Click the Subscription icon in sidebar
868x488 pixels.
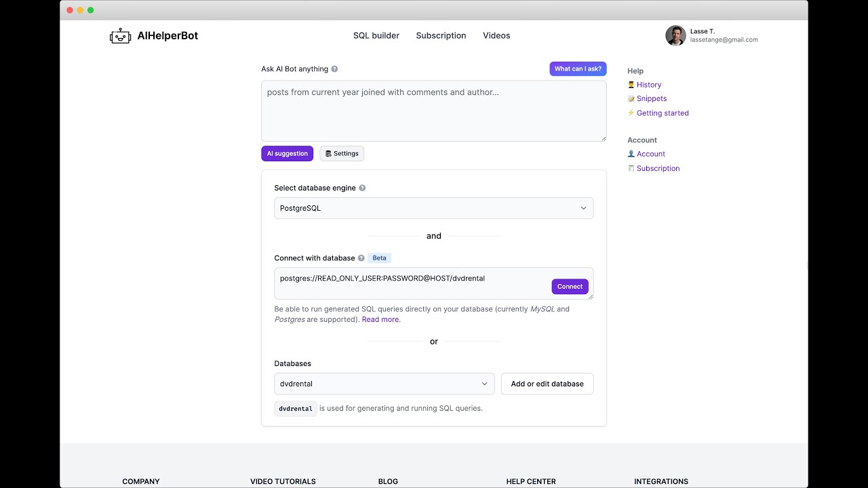point(631,168)
